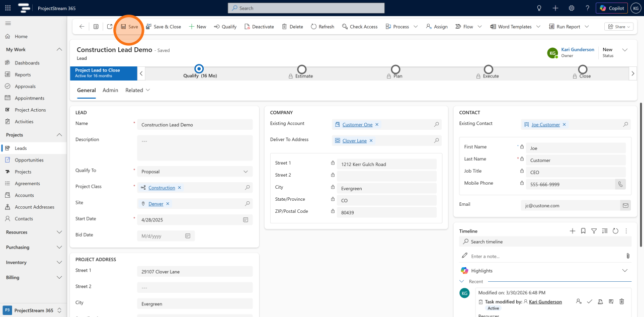Image resolution: width=644 pixels, height=317 pixels.
Task: Click the attachment paperclip in the note box
Action: coord(628,256)
